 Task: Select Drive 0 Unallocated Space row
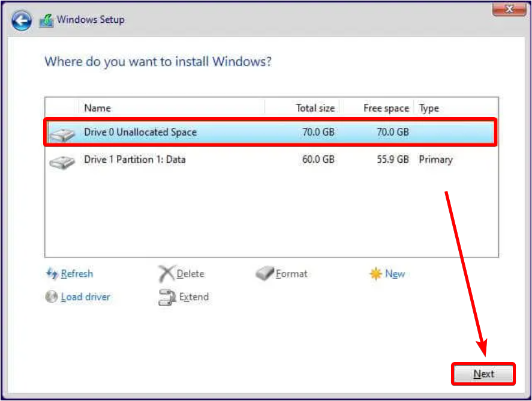coord(180,132)
